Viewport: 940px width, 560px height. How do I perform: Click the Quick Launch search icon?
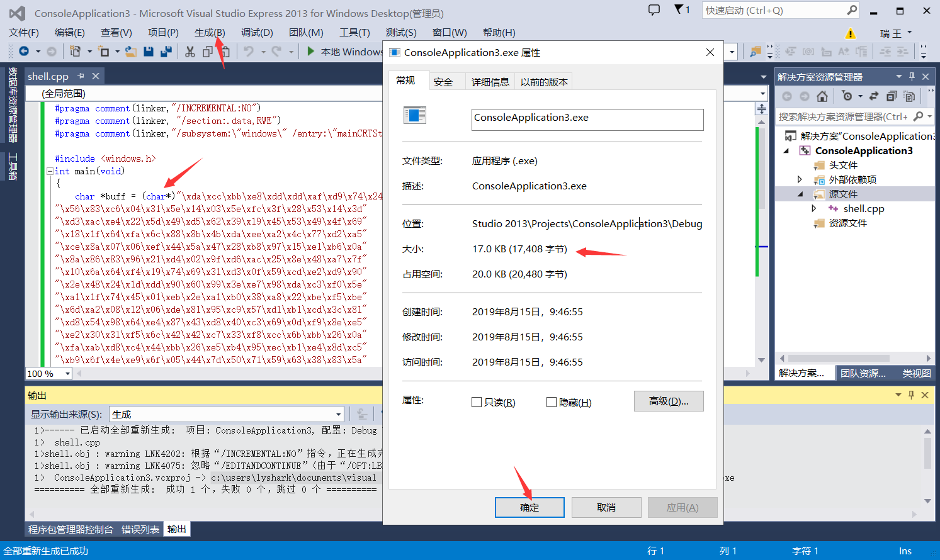851,10
